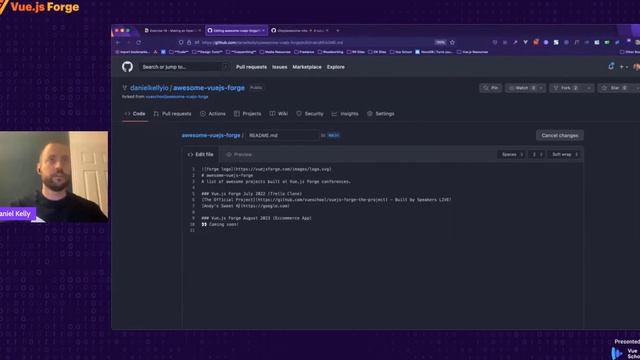The height and width of the screenshot is (360, 640).
Task: Click Explore in the top navigation
Action: (x=336, y=67)
